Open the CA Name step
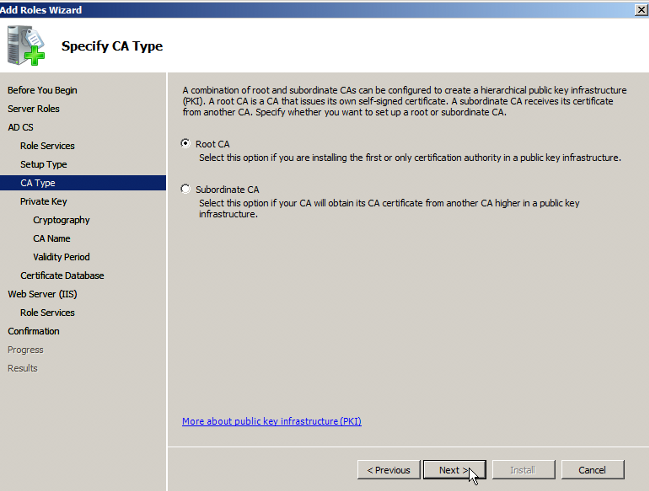This screenshot has width=649, height=491. pos(51,238)
